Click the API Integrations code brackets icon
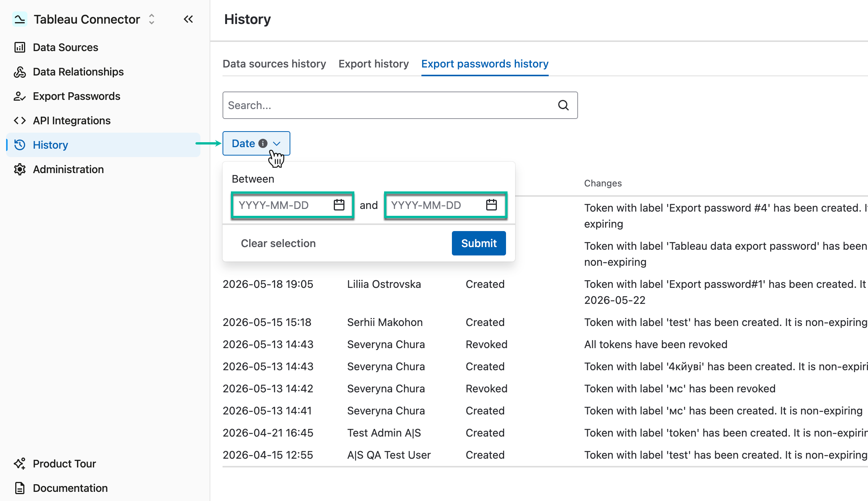This screenshot has height=501, width=868. [20, 120]
